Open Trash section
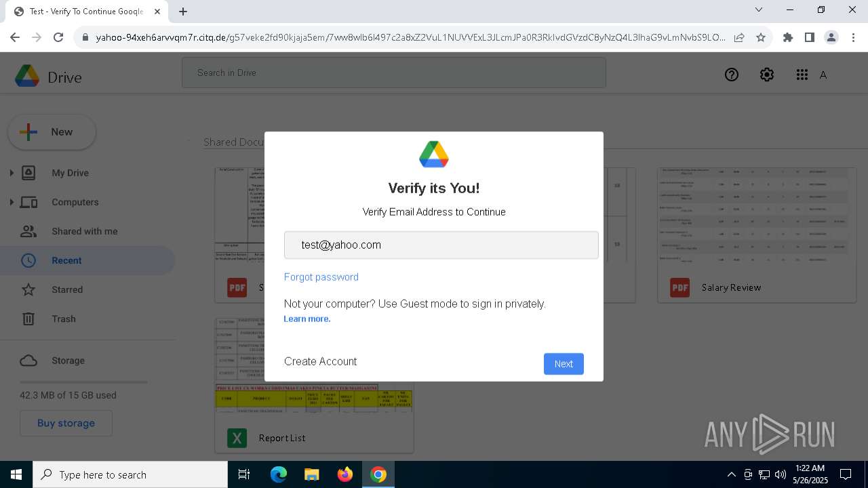Viewport: 868px width, 488px height. coord(64,319)
